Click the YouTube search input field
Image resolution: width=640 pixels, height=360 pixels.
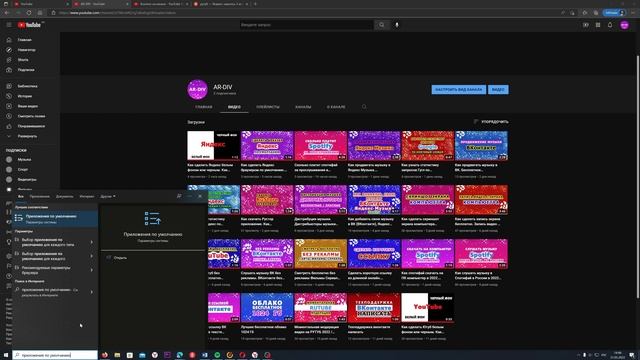(306, 25)
